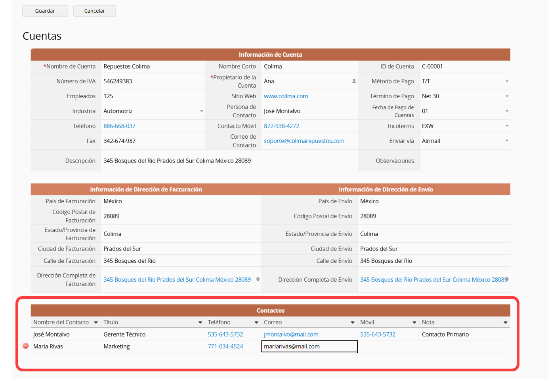Open the Título column menu arrow

pos(200,323)
